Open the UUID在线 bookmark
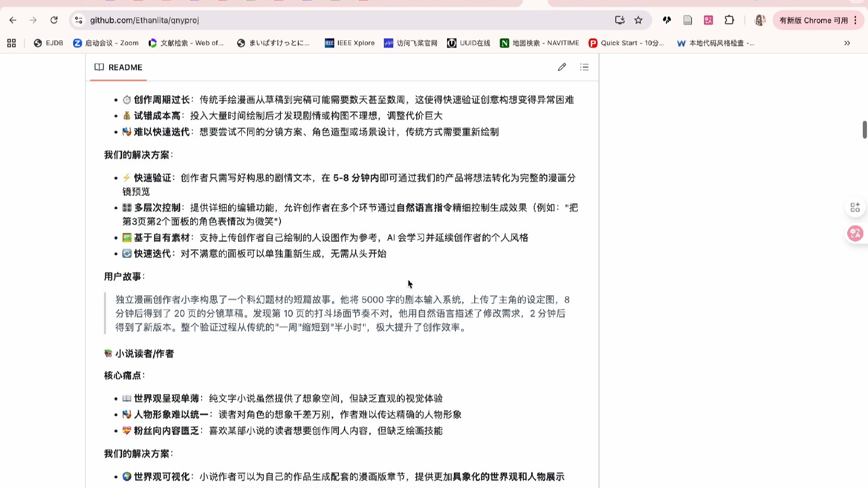This screenshot has width=868, height=488. pyautogui.click(x=468, y=43)
